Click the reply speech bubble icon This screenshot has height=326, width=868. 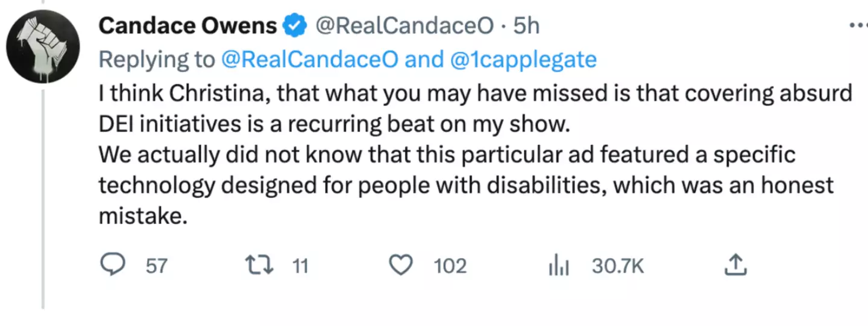(x=112, y=266)
